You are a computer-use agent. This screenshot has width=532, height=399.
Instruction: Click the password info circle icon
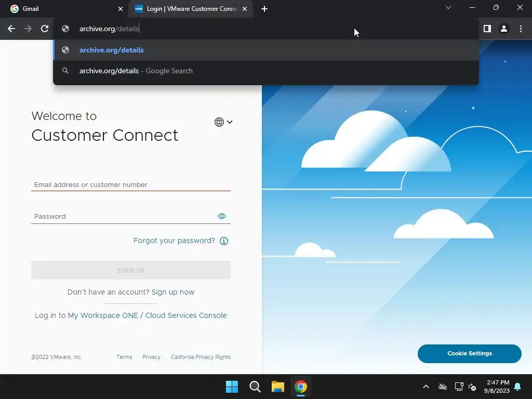click(x=224, y=241)
